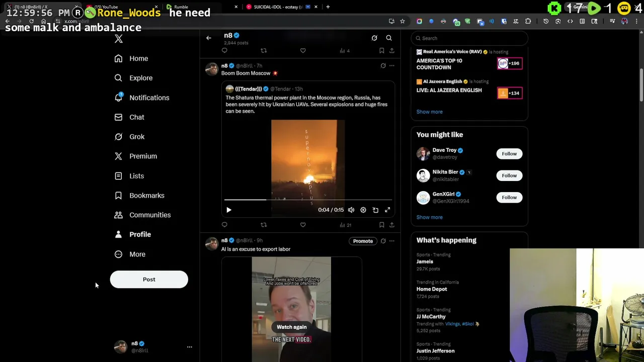The width and height of the screenshot is (644, 362).
Task: Open the browser extensions puzzle icon
Action: pyautogui.click(x=528, y=21)
